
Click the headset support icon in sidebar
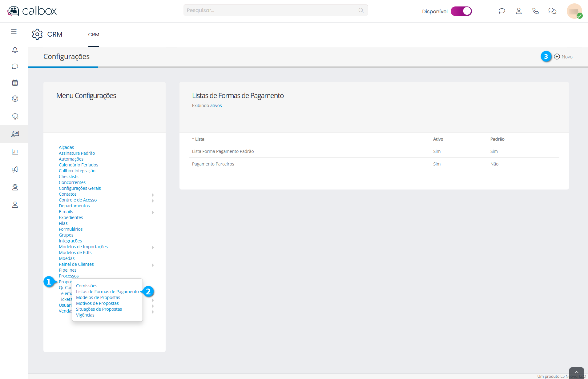click(15, 116)
